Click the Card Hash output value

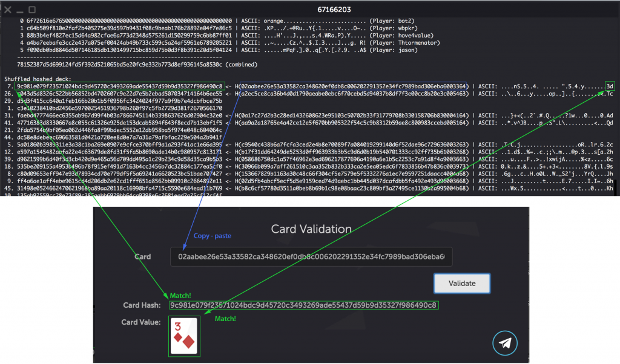coord(304,304)
